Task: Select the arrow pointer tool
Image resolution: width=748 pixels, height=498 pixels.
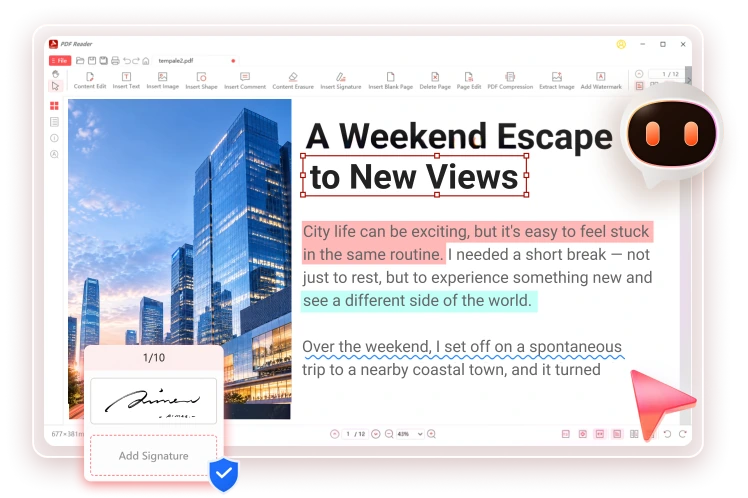Action: (x=55, y=86)
